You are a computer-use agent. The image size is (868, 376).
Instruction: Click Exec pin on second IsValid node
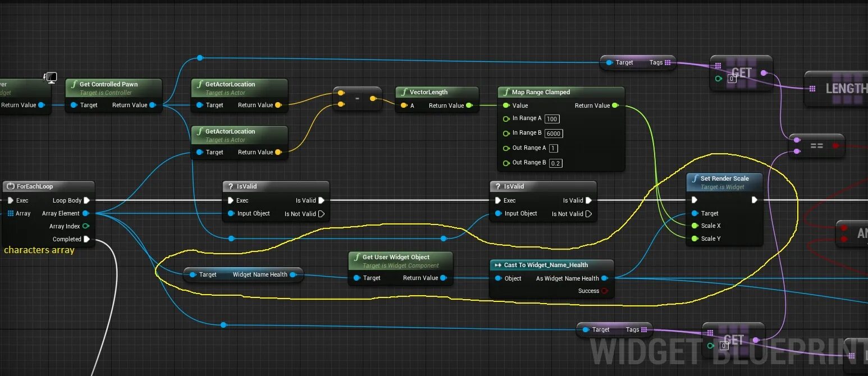tap(498, 200)
